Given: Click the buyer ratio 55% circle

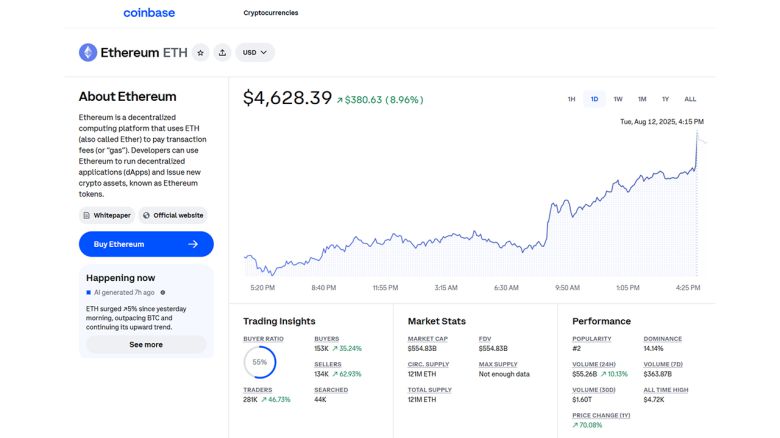Looking at the screenshot, I should [x=259, y=362].
